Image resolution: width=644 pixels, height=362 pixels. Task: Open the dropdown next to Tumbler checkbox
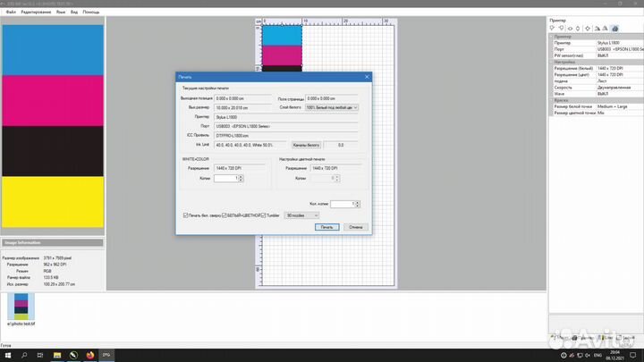click(x=301, y=215)
